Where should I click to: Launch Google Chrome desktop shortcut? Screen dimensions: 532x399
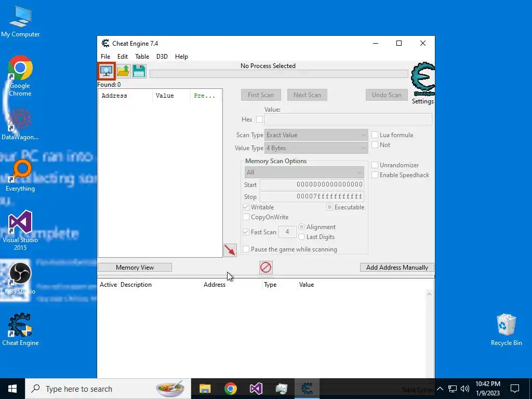pyautogui.click(x=20, y=76)
